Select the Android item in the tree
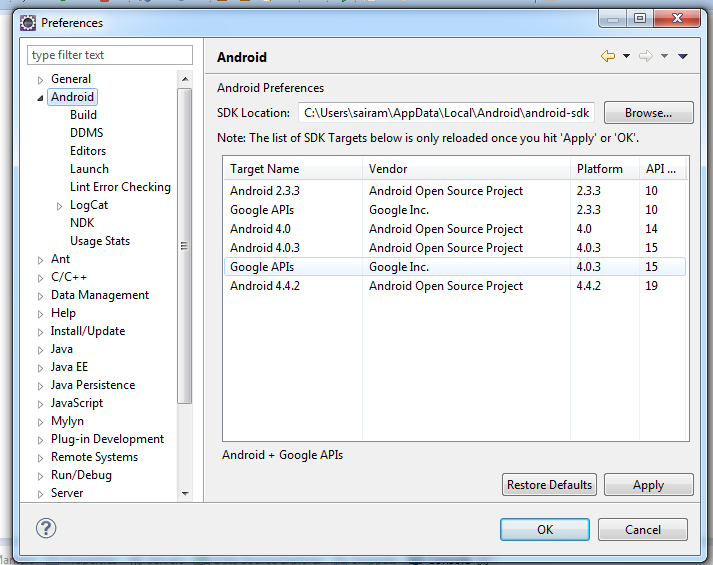The width and height of the screenshot is (713, 565). coord(72,97)
